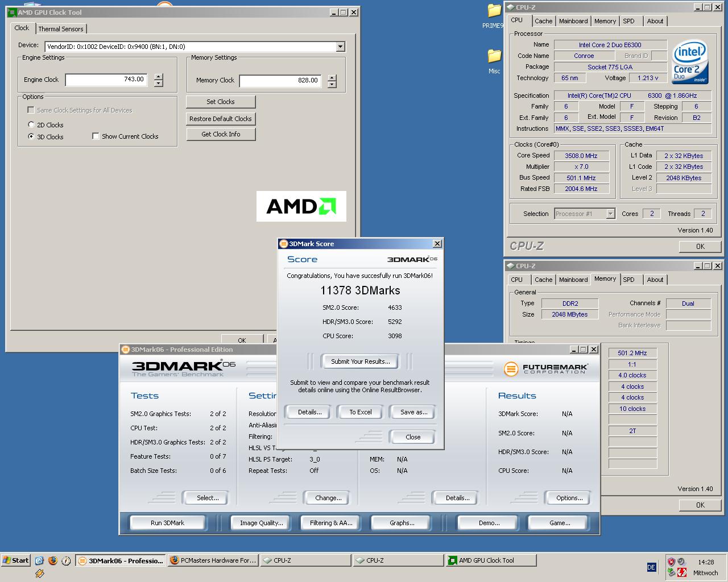The width and height of the screenshot is (728, 582).
Task: Open the CPU tab in the lower CPU-Z window
Action: tap(516, 280)
